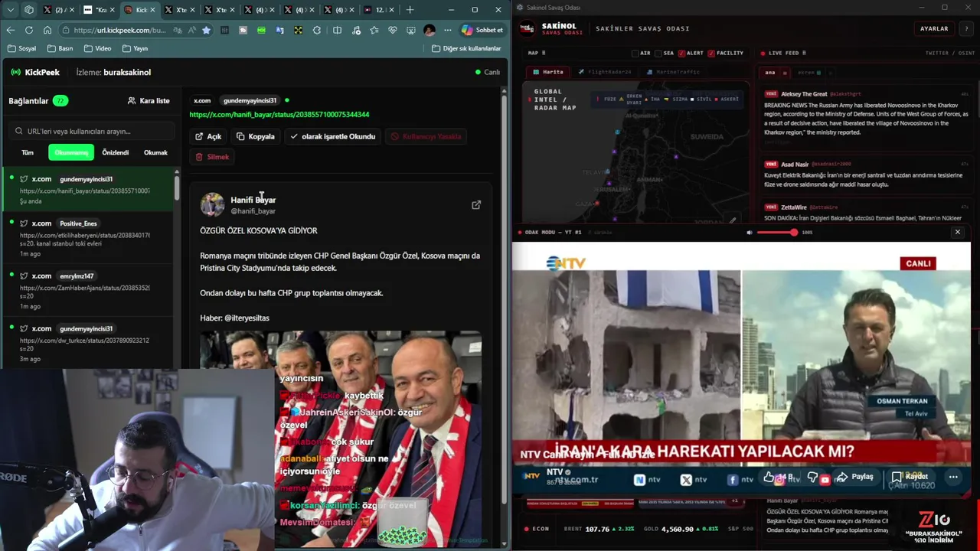Open the tab list chevron in browser
This screenshot has width=980, height=551.
pos(9,10)
